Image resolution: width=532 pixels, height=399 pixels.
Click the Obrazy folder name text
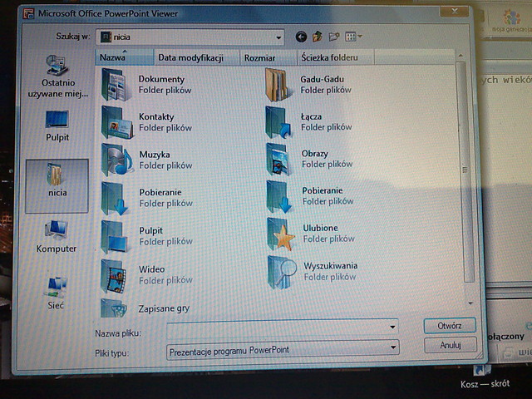(315, 154)
